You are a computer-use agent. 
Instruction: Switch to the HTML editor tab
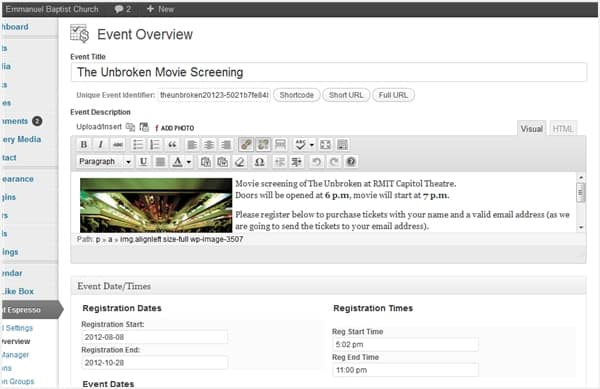tap(563, 129)
